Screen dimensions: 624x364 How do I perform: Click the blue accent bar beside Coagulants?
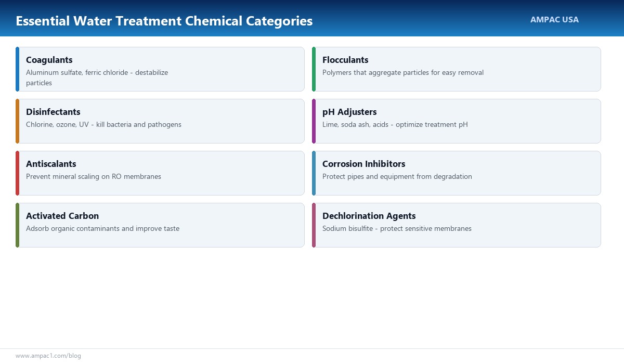pos(18,69)
